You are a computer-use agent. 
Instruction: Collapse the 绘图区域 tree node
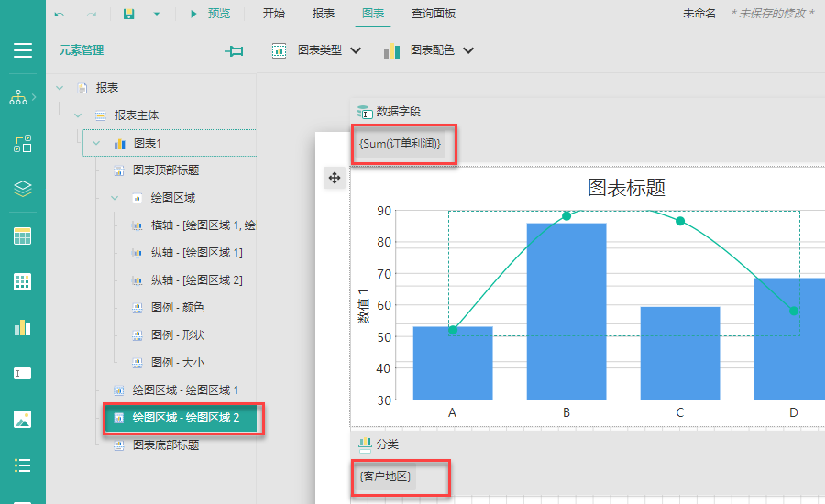[x=115, y=198]
